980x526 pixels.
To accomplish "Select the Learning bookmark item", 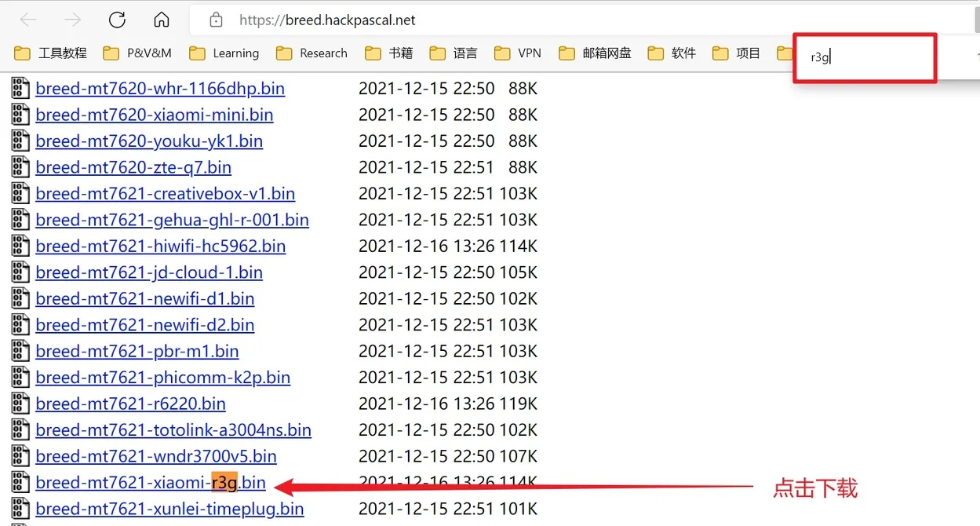I will coord(235,53).
